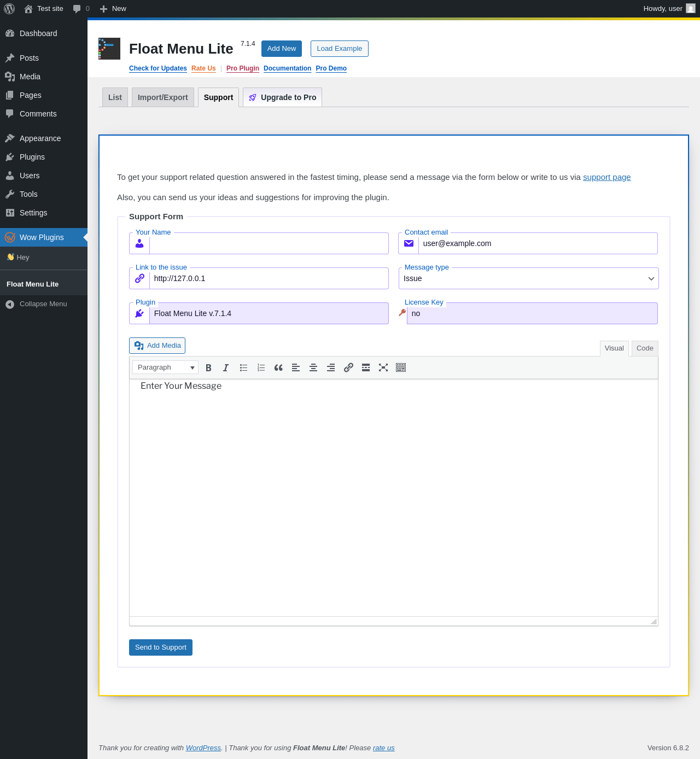Click the Contact email envelope icon
The image size is (700, 759).
(409, 243)
